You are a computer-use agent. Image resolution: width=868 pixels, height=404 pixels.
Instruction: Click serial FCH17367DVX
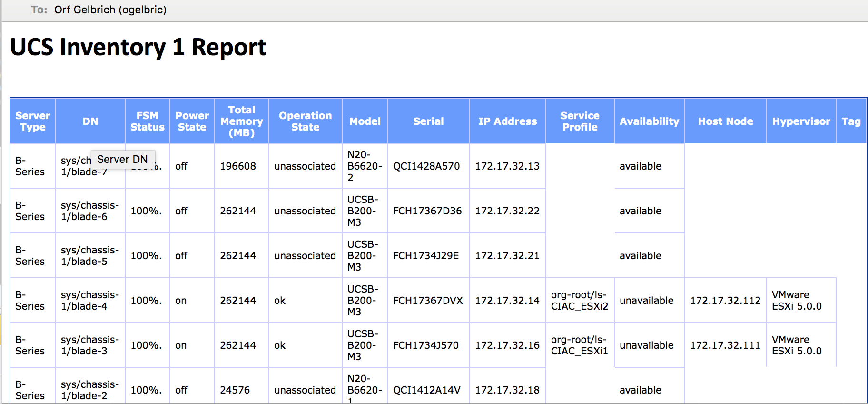pyautogui.click(x=428, y=300)
